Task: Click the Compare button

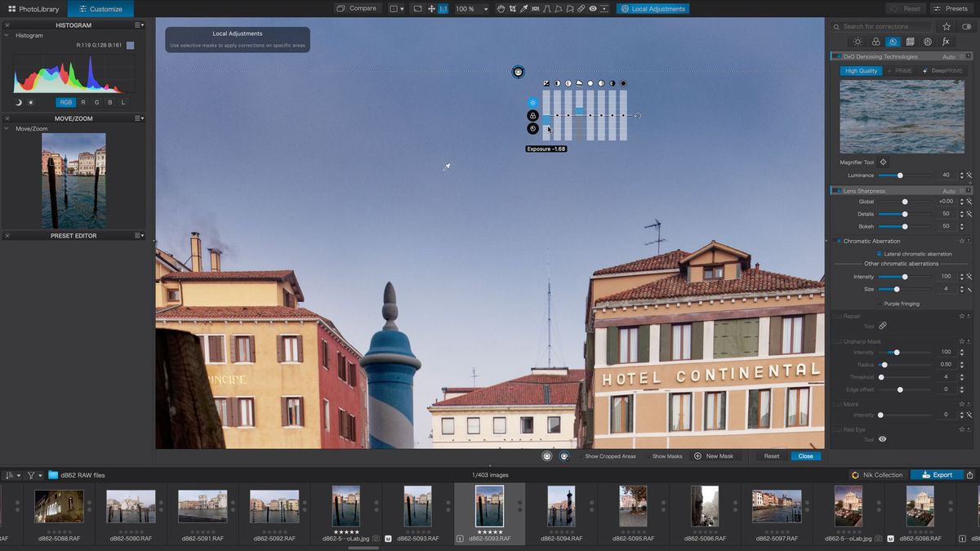Action: click(358, 8)
